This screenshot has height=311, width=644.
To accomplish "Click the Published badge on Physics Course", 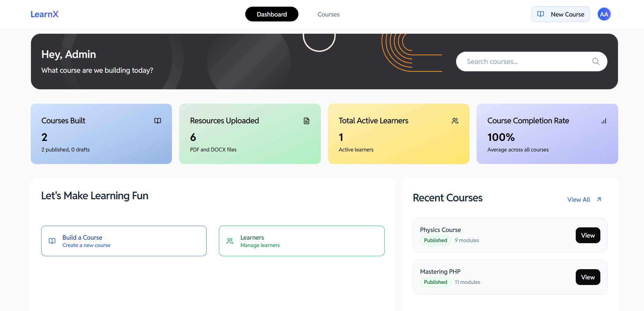I will (x=435, y=240).
